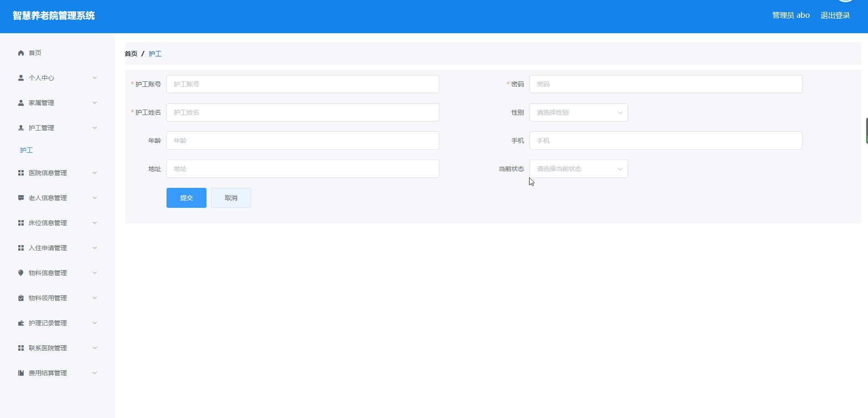Submit the form with 提交
Viewport: 868px width, 418px height.
click(187, 198)
